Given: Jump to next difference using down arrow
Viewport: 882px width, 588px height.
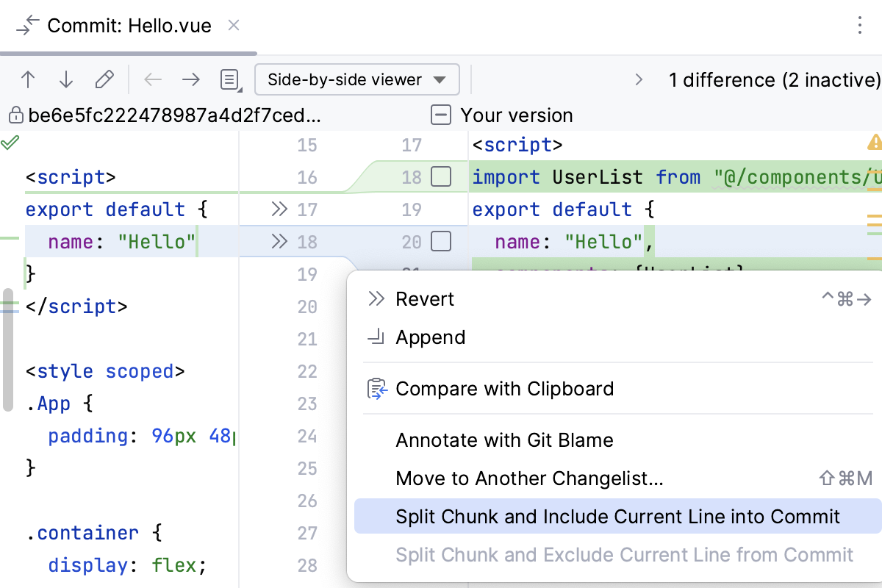Looking at the screenshot, I should [65, 79].
